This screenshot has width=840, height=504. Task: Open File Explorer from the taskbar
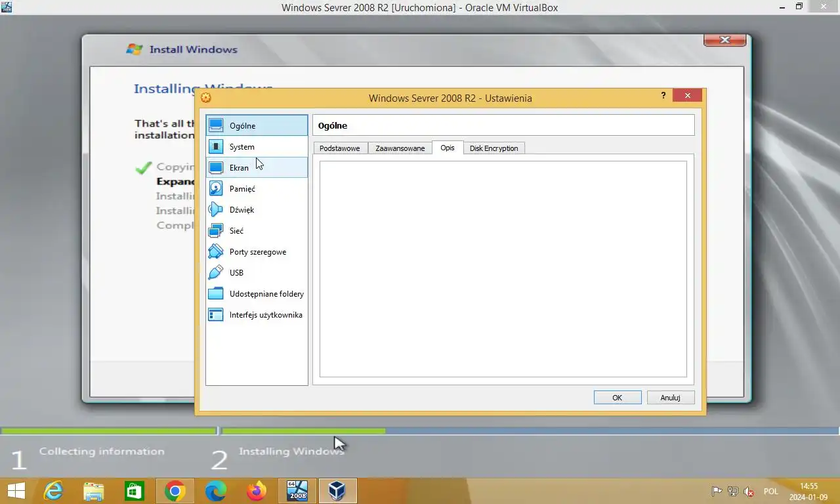click(x=94, y=491)
